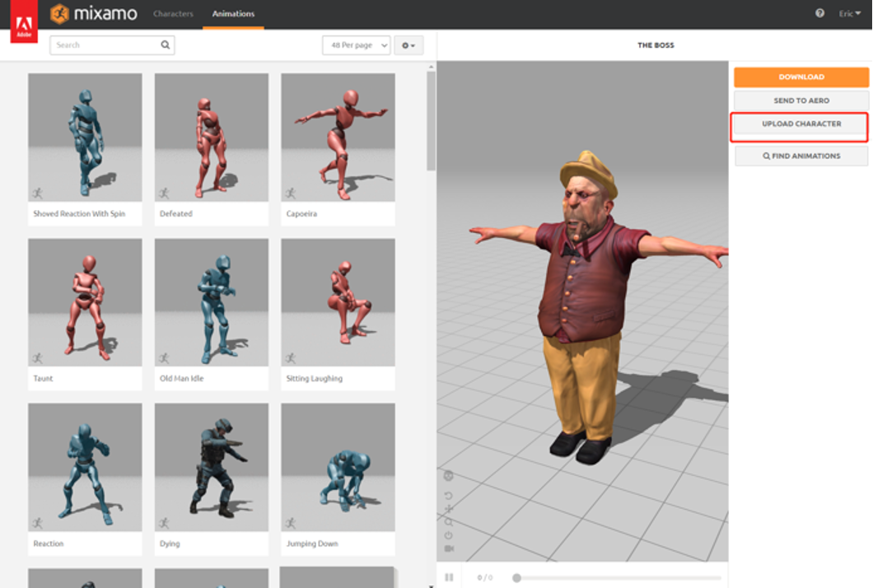Click the Shoved Reaction With Spin label
Screen dimensions: 873x588
point(79,214)
